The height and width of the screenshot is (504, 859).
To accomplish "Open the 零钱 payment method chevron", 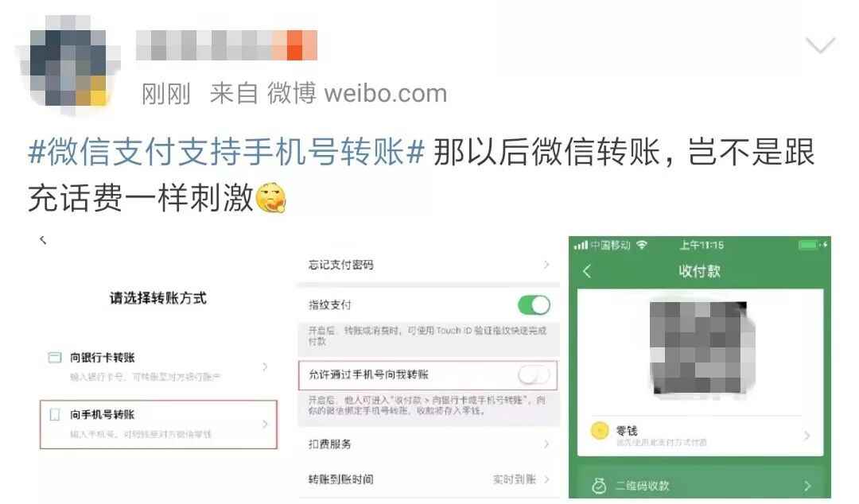I will click(x=807, y=436).
